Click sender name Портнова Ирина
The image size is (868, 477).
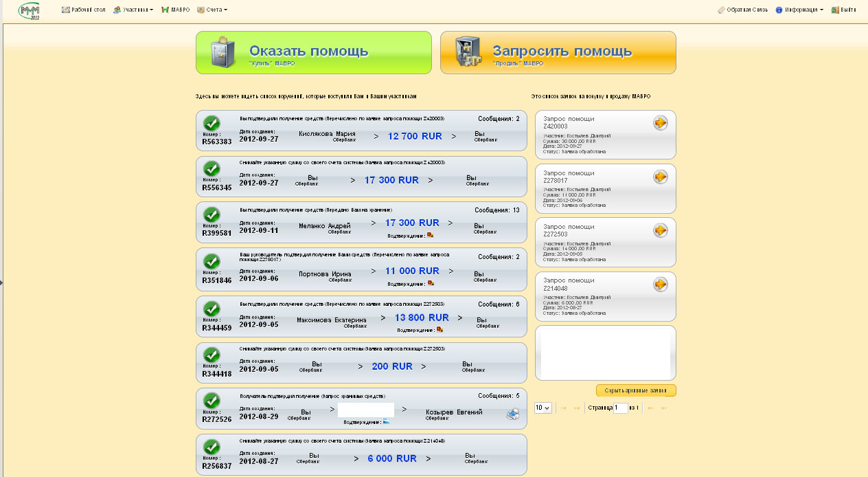click(x=325, y=274)
